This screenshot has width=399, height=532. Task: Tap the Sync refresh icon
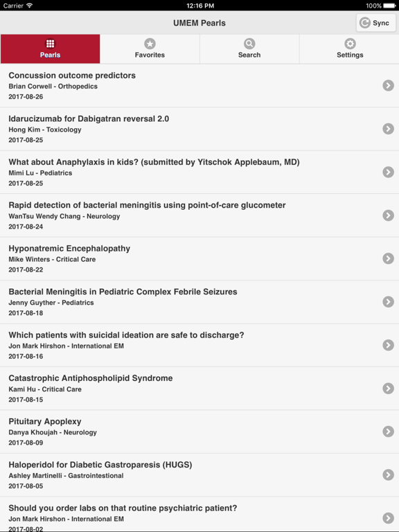pos(365,23)
